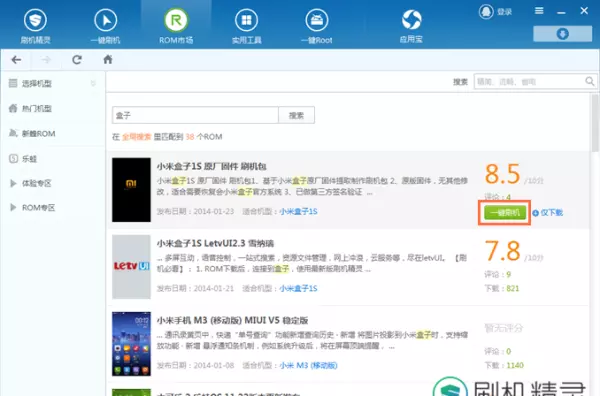The height and width of the screenshot is (396, 600).
Task: Open the 应用宝 tab
Action: (x=411, y=25)
